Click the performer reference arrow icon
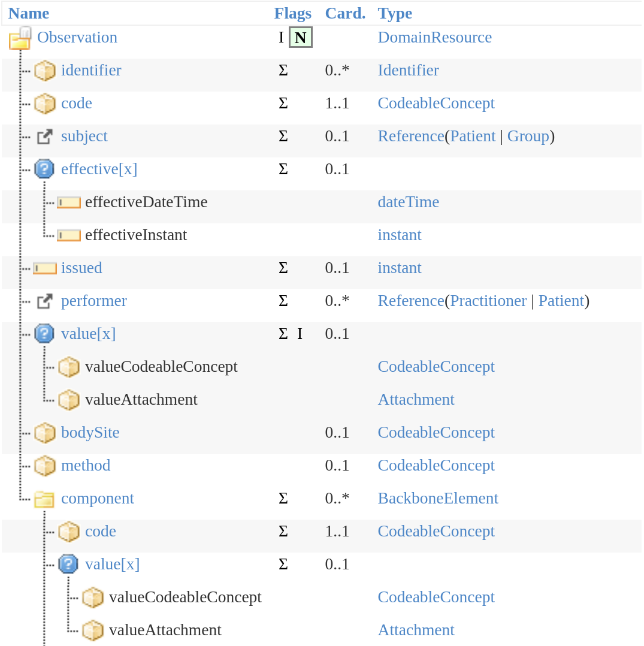Image resolution: width=644 pixels, height=646 pixels. 45,301
